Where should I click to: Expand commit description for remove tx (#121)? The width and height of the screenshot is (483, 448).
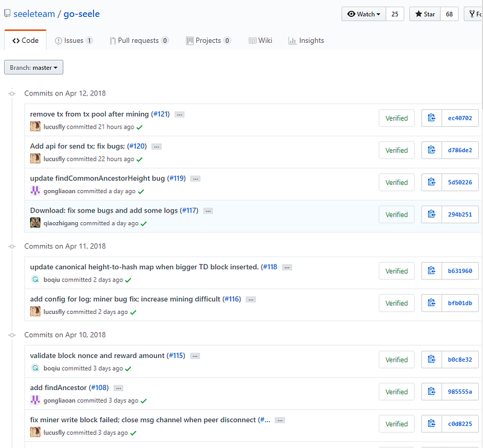pyautogui.click(x=179, y=114)
